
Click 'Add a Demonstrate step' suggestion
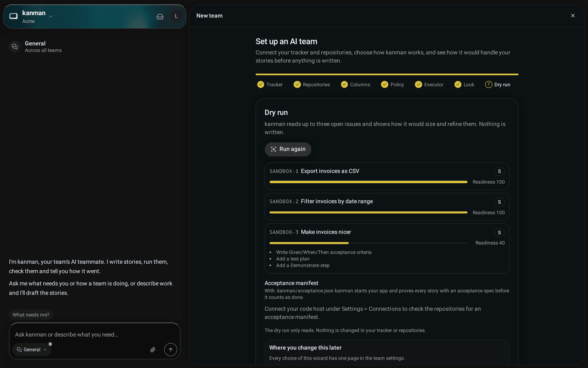(303, 265)
